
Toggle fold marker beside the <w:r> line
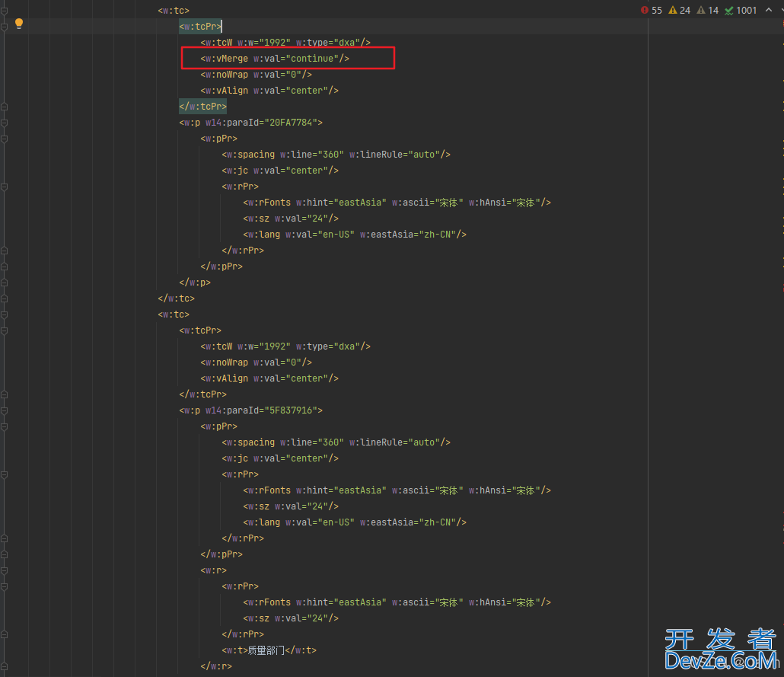coord(4,570)
